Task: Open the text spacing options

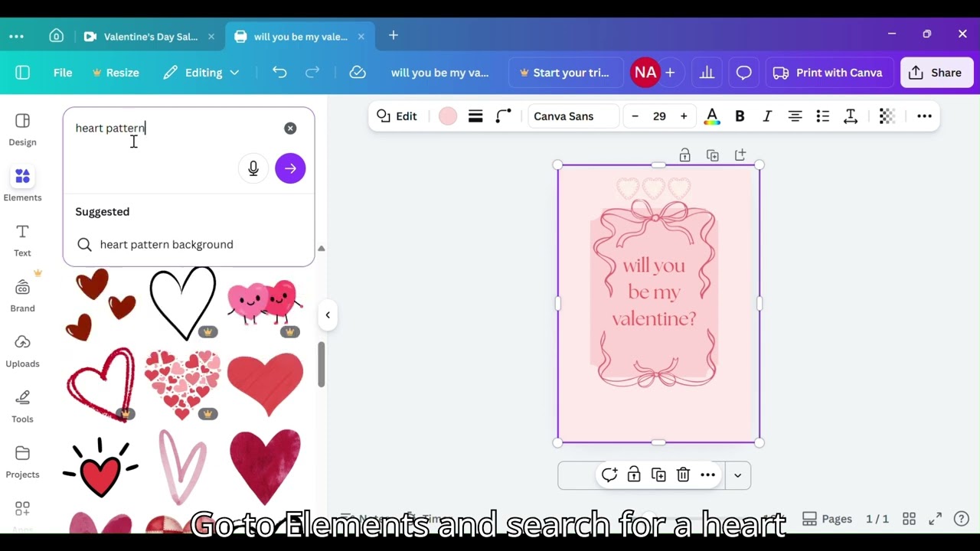Action: [x=850, y=116]
